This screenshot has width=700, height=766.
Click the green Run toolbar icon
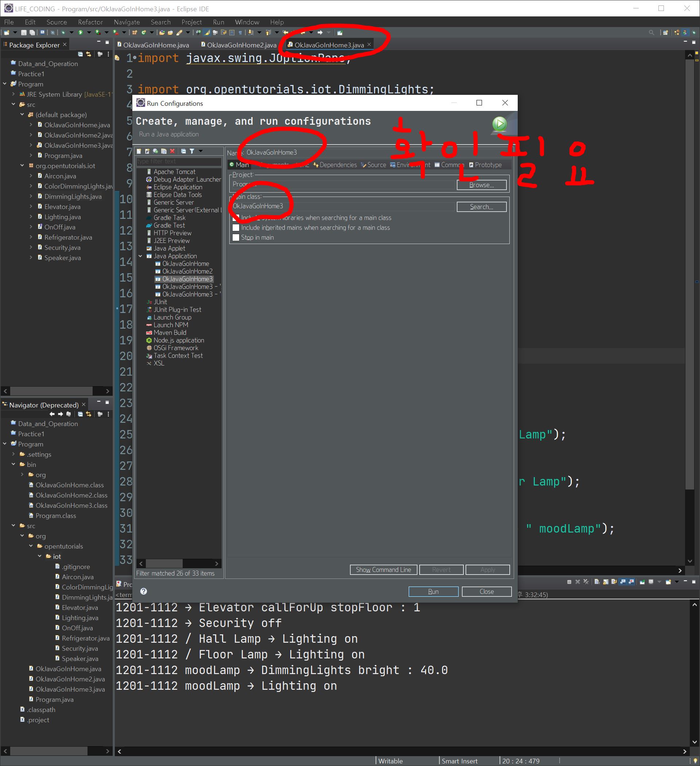81,33
